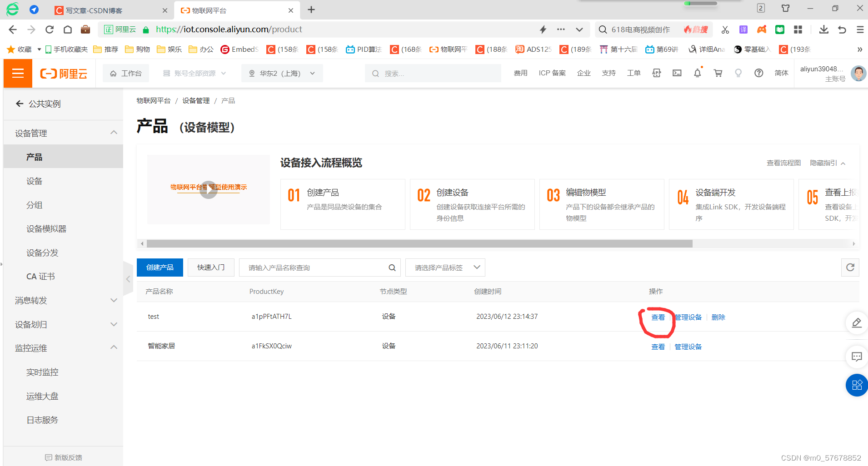The height and width of the screenshot is (466, 868).
Task: Click the user avatar
Action: [x=858, y=73]
